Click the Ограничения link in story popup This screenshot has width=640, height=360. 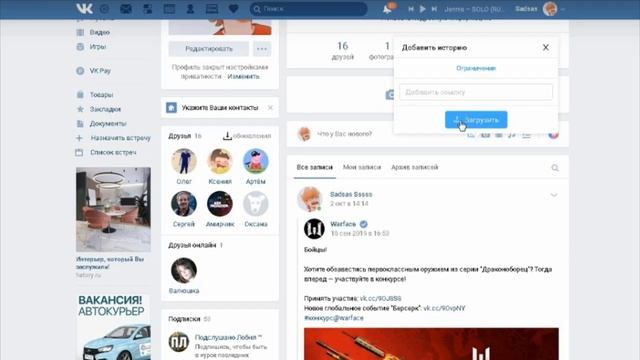[476, 68]
